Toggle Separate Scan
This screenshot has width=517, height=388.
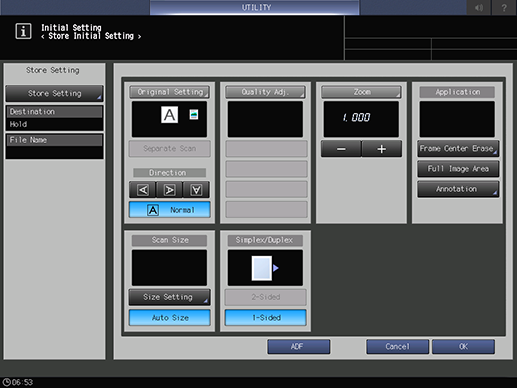pyautogui.click(x=170, y=149)
